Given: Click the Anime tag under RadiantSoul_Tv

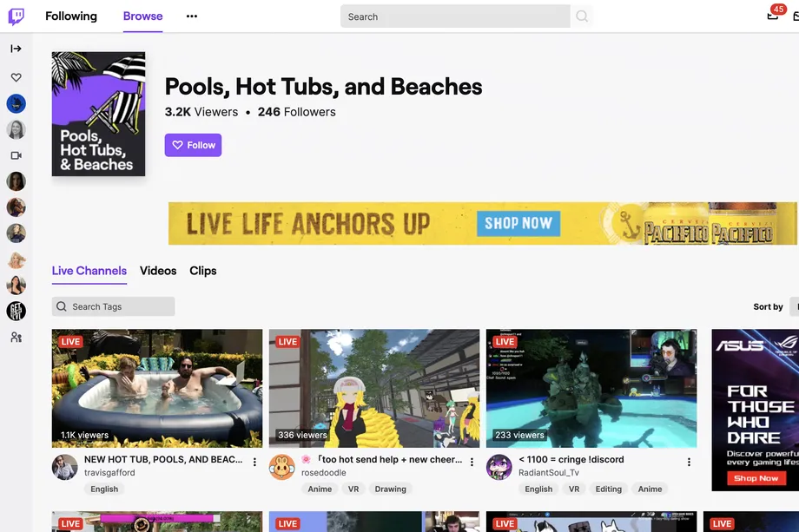Looking at the screenshot, I should (650, 489).
